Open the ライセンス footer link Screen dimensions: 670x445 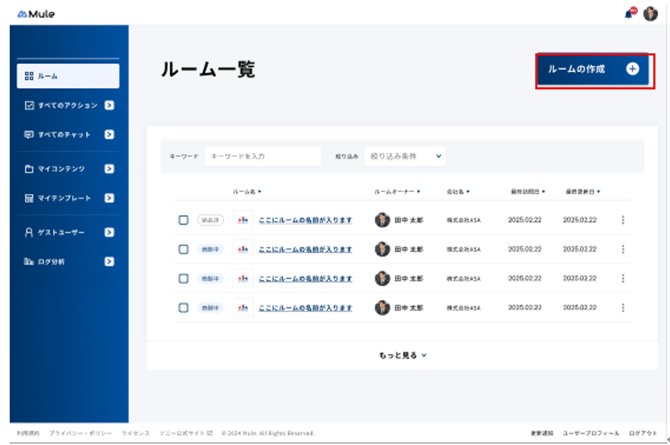click(x=135, y=433)
